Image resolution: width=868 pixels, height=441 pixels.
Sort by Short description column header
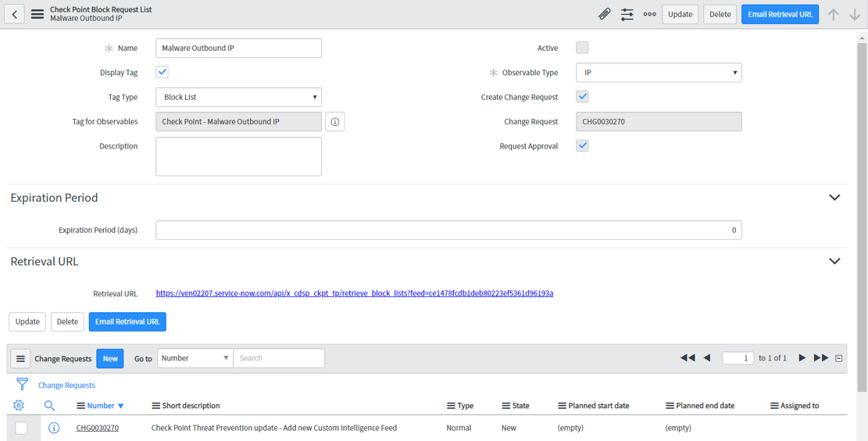click(191, 406)
